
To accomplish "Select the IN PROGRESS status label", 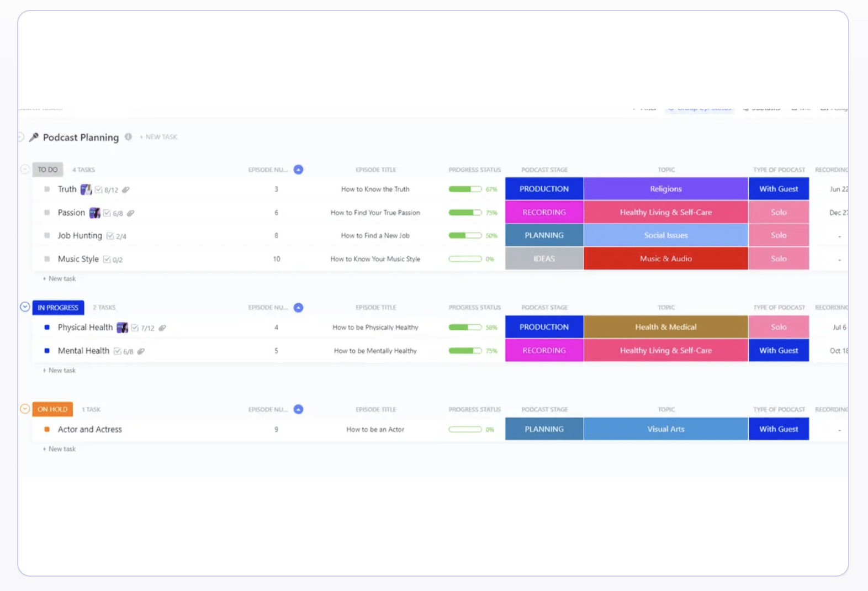I will pos(58,308).
